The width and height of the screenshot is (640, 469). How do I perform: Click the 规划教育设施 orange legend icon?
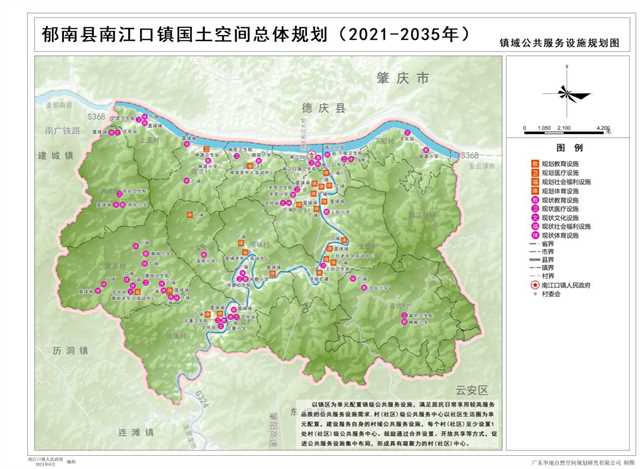pyautogui.click(x=534, y=162)
